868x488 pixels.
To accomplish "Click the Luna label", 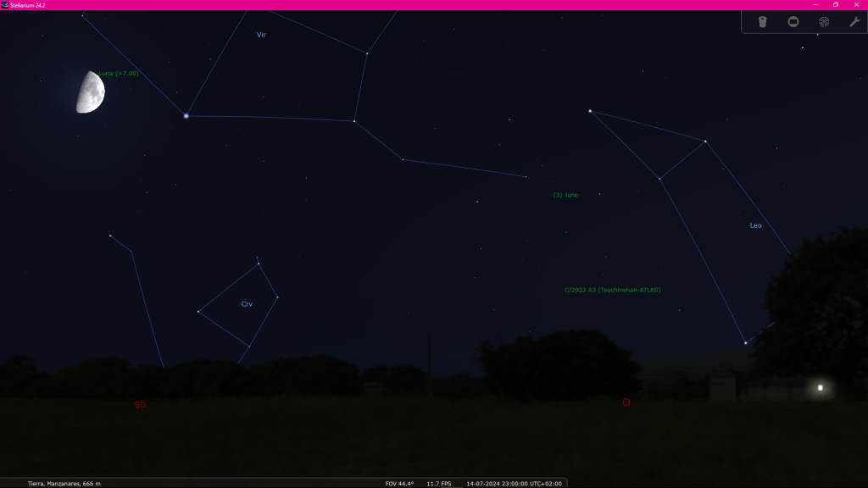I will point(118,74).
